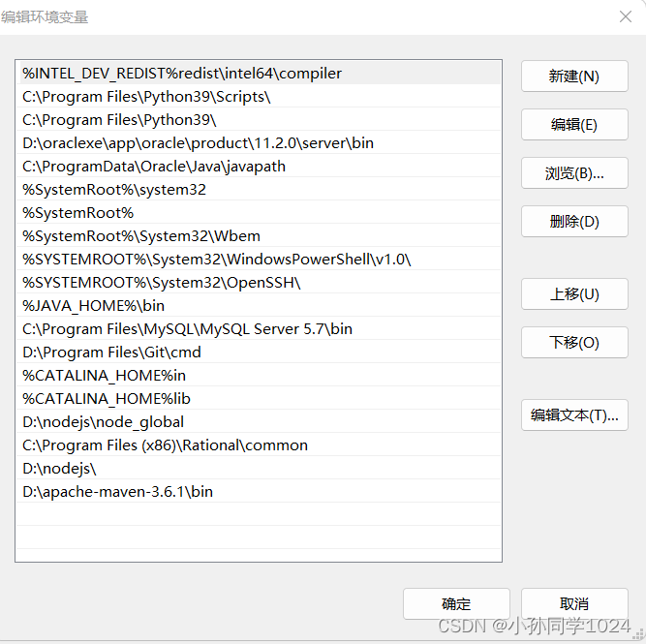Viewport: 646px width, 644px height.
Task: Move entry down with 下移(O)
Action: click(574, 343)
